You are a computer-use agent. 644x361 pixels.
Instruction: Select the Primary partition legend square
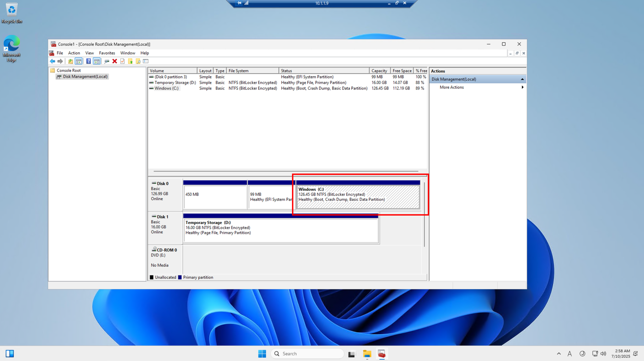(x=180, y=277)
